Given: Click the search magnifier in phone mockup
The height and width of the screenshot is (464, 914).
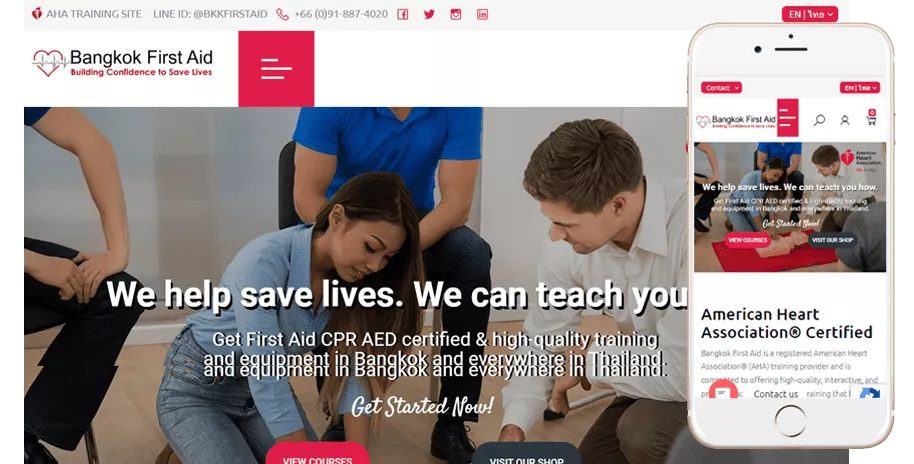Looking at the screenshot, I should (x=820, y=120).
